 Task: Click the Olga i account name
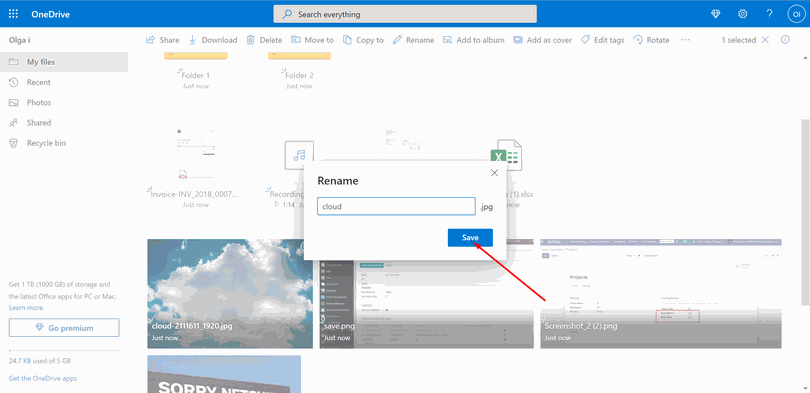[20, 40]
